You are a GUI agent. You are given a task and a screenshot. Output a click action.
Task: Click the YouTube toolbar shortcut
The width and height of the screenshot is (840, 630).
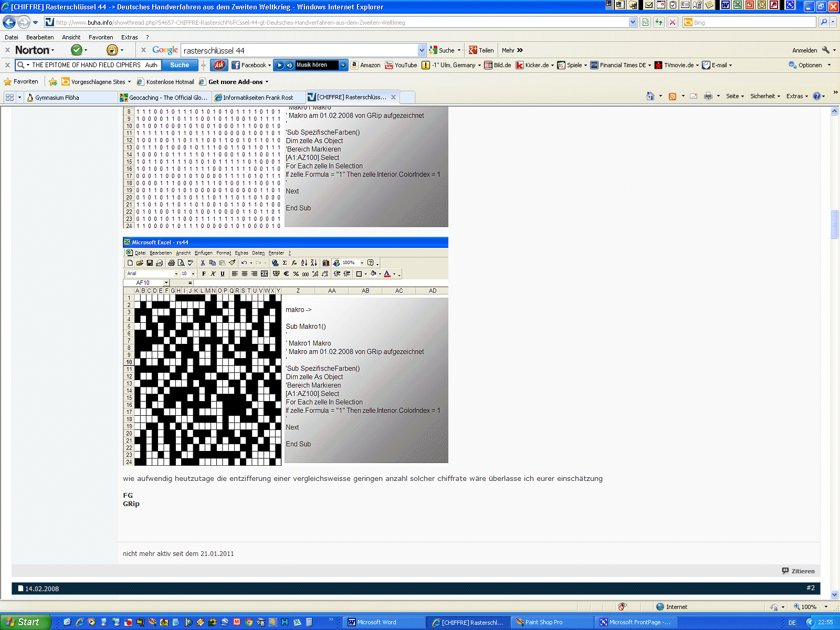401,65
